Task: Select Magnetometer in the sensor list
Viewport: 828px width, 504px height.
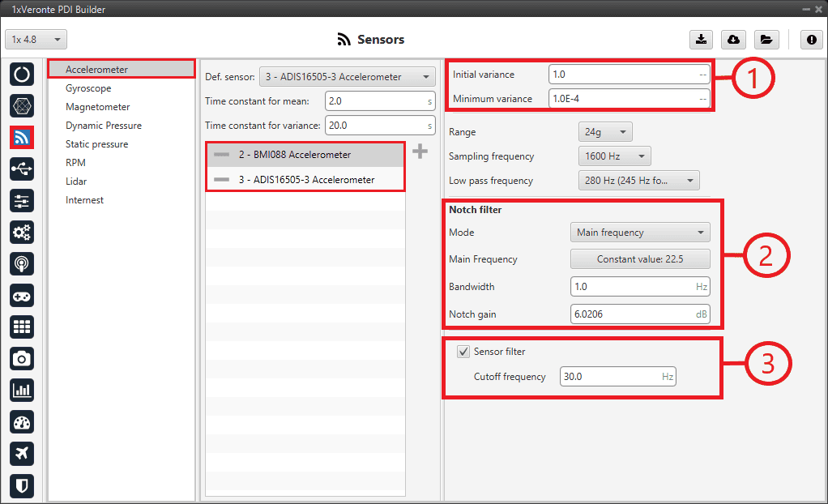Action: point(97,107)
